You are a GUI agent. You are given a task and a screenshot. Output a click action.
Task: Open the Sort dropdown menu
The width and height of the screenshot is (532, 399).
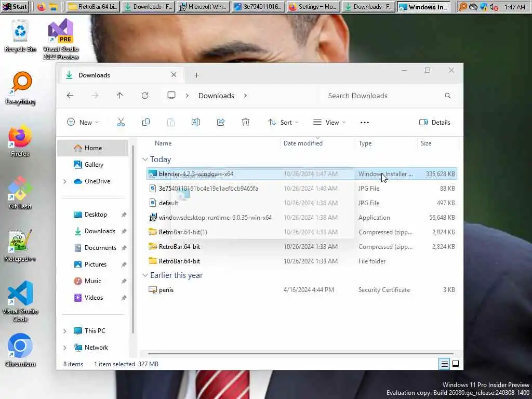click(x=283, y=123)
